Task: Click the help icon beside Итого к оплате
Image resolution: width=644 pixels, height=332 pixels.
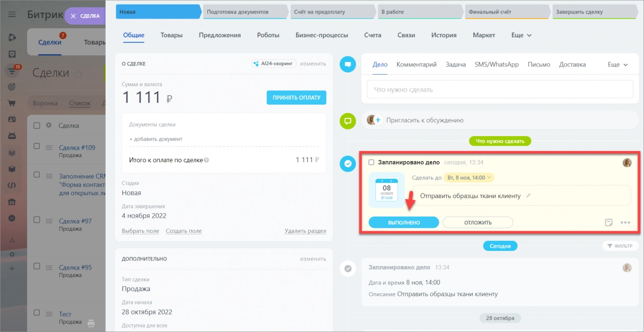Action: (206, 160)
